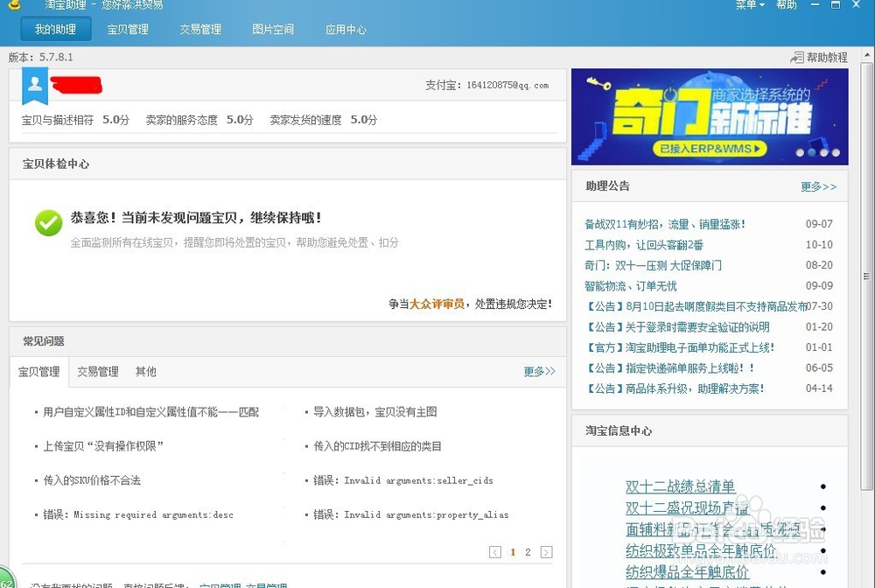This screenshot has width=875, height=588.
Task: Open notice 淘宝助理电子面单功能正式上线!
Action: tap(679, 347)
